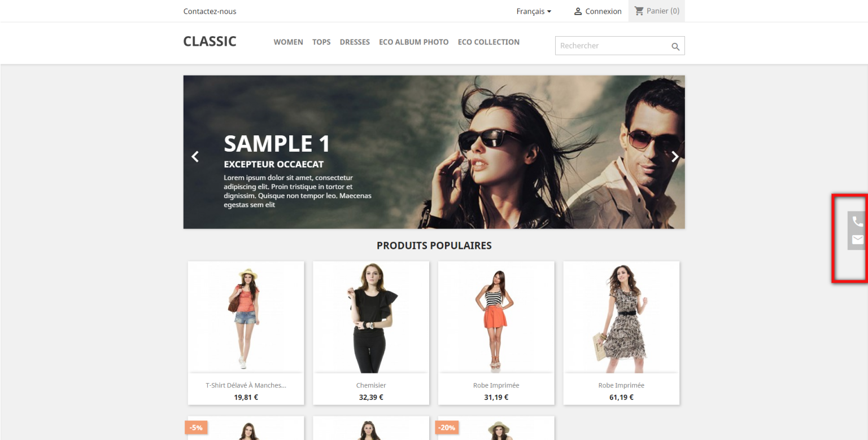Open ECO COLLECTION menu item
This screenshot has height=440, width=868.
[488, 42]
